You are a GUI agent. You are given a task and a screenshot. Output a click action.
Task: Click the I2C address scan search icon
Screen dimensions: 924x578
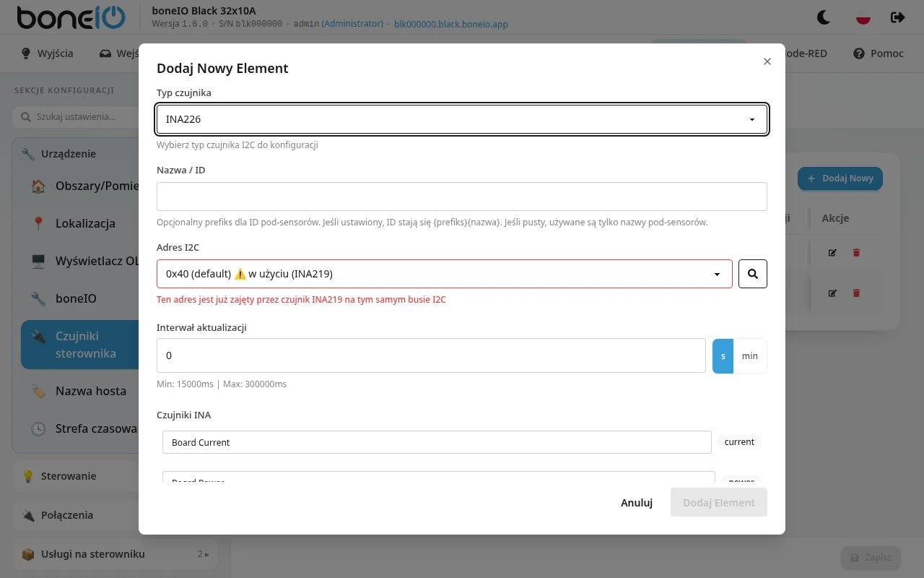tap(753, 274)
